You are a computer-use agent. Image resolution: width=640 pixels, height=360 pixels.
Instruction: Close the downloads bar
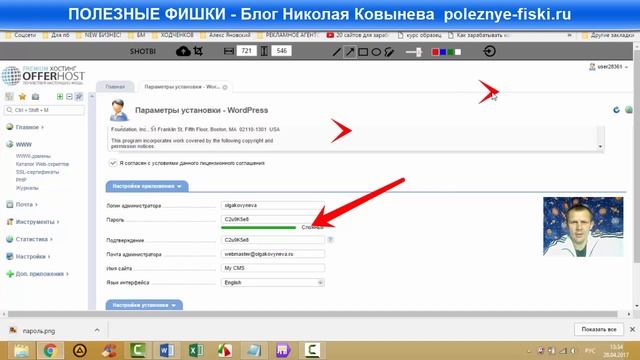[632, 329]
